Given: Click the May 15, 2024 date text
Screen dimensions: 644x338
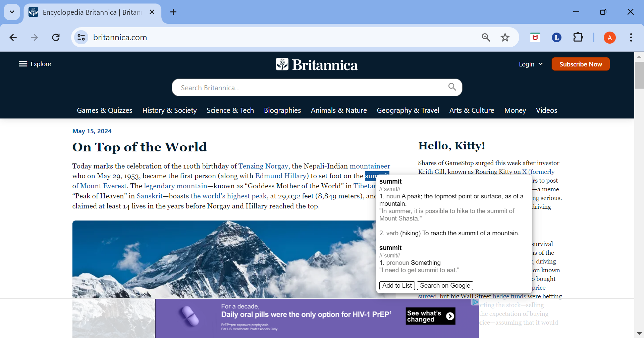Looking at the screenshot, I should pos(92,131).
